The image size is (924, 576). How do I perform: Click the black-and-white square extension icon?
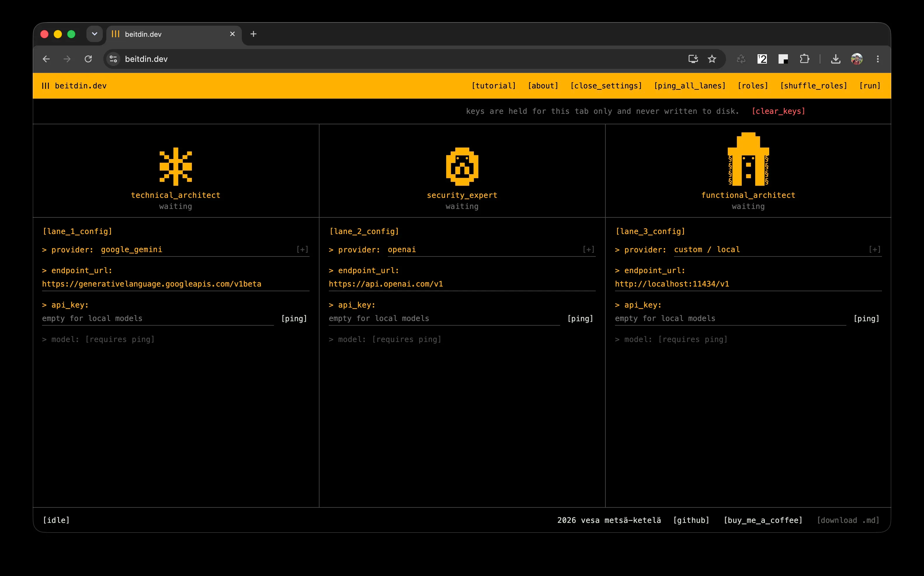[783, 59]
